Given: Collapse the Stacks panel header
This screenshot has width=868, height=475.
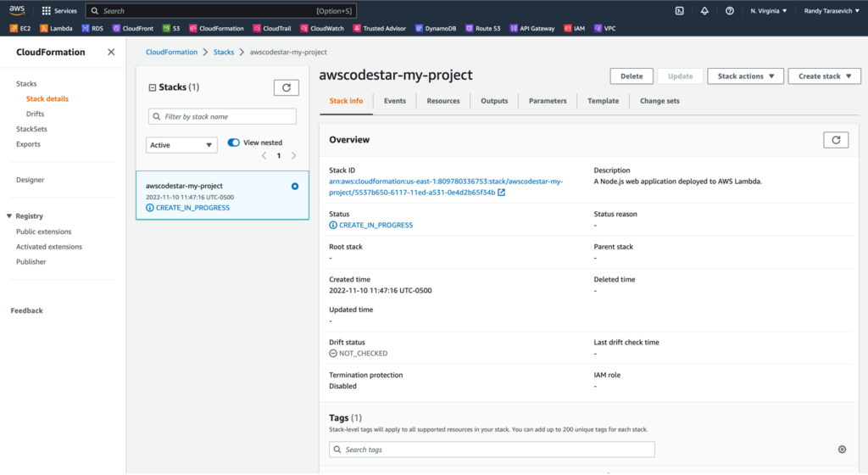Looking at the screenshot, I should (153, 87).
